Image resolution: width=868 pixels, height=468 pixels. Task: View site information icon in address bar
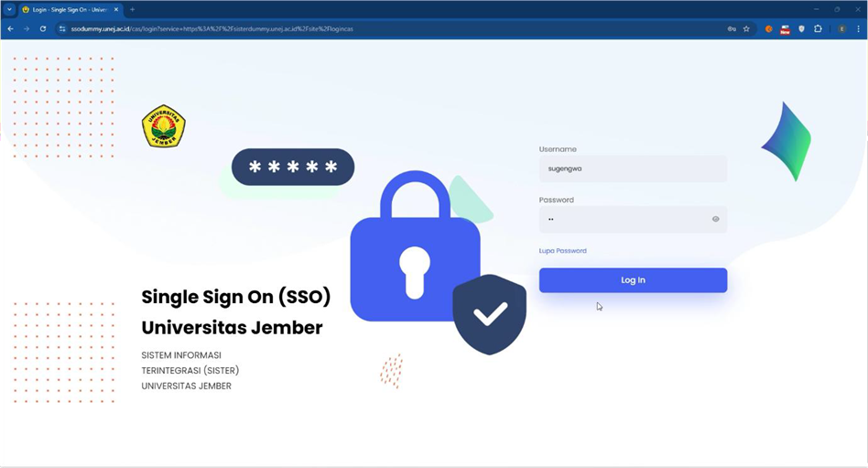pyautogui.click(x=62, y=28)
